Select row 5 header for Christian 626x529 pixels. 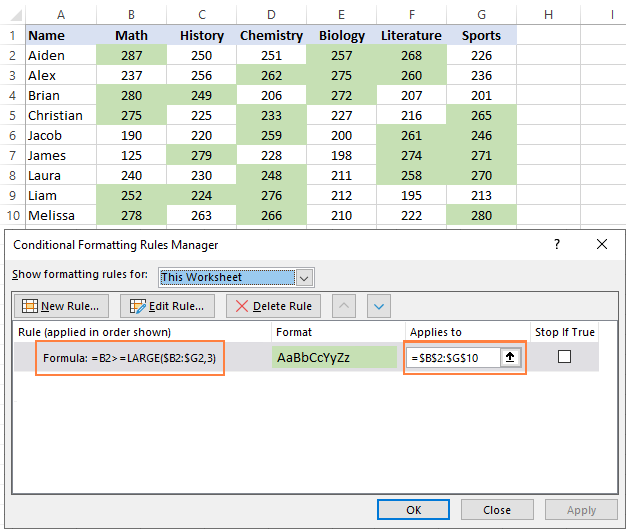pos(11,115)
